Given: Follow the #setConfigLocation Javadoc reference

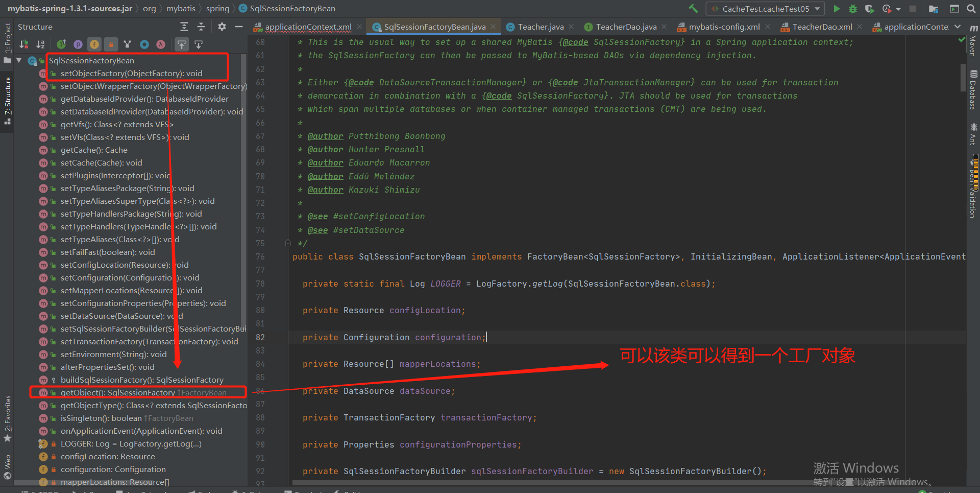Looking at the screenshot, I should pos(379,217).
